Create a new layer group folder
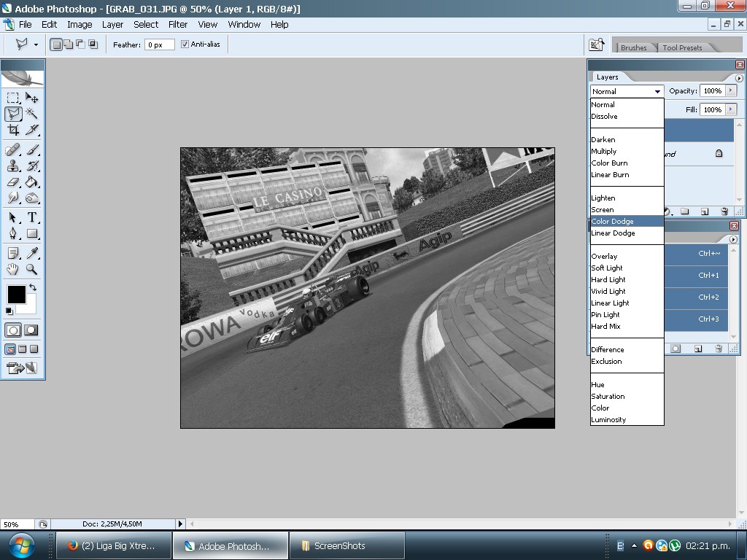This screenshot has width=747, height=560. (x=684, y=211)
